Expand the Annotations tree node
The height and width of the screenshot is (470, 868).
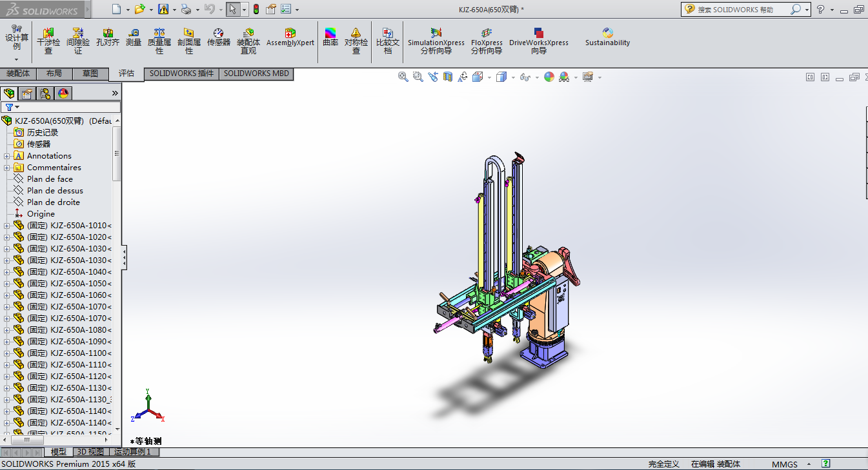coord(7,156)
